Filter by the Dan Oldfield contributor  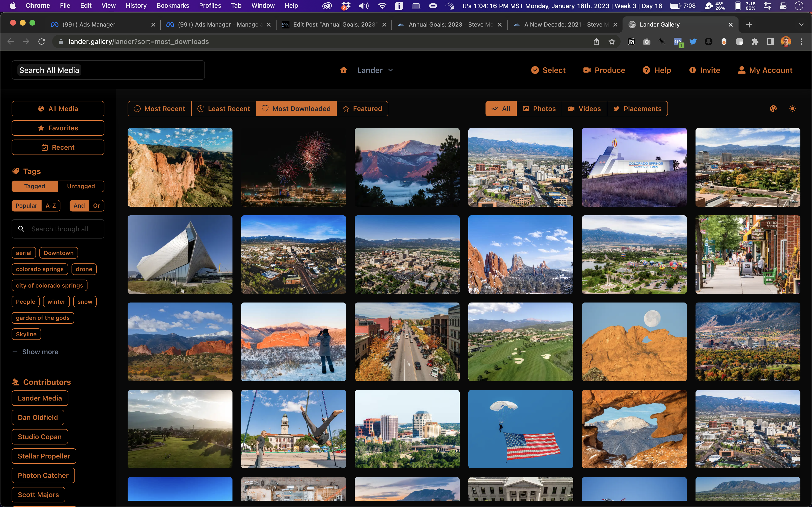pyautogui.click(x=38, y=417)
